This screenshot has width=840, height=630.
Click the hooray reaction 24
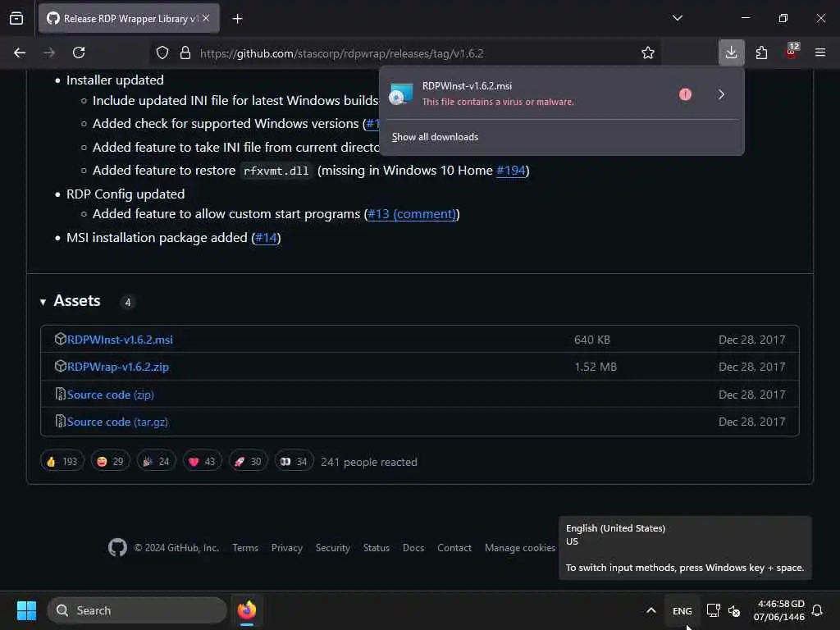click(x=156, y=462)
